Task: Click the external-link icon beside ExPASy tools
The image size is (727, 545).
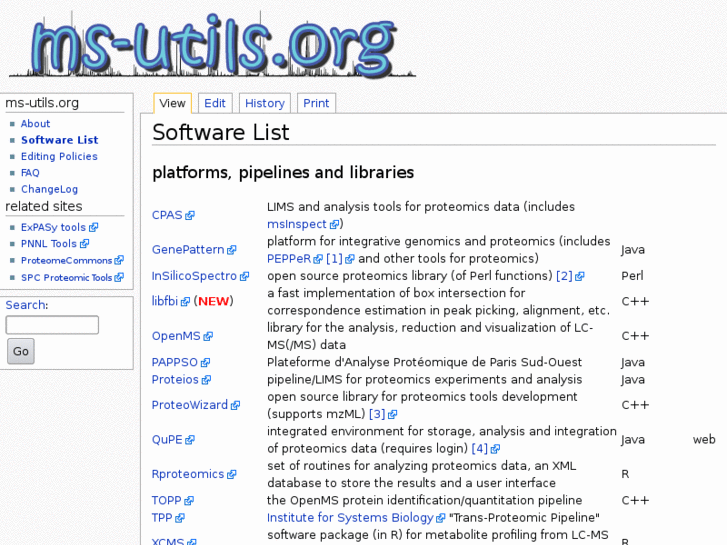Action: tap(94, 227)
